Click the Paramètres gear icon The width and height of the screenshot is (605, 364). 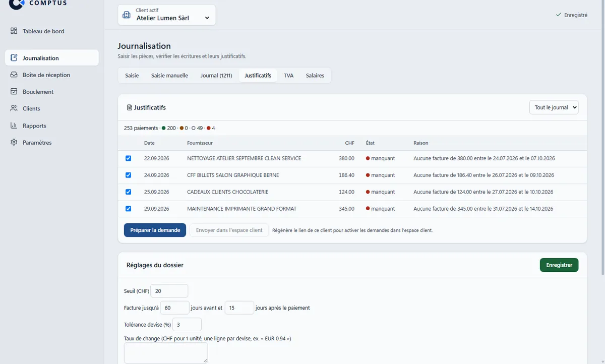click(x=14, y=142)
